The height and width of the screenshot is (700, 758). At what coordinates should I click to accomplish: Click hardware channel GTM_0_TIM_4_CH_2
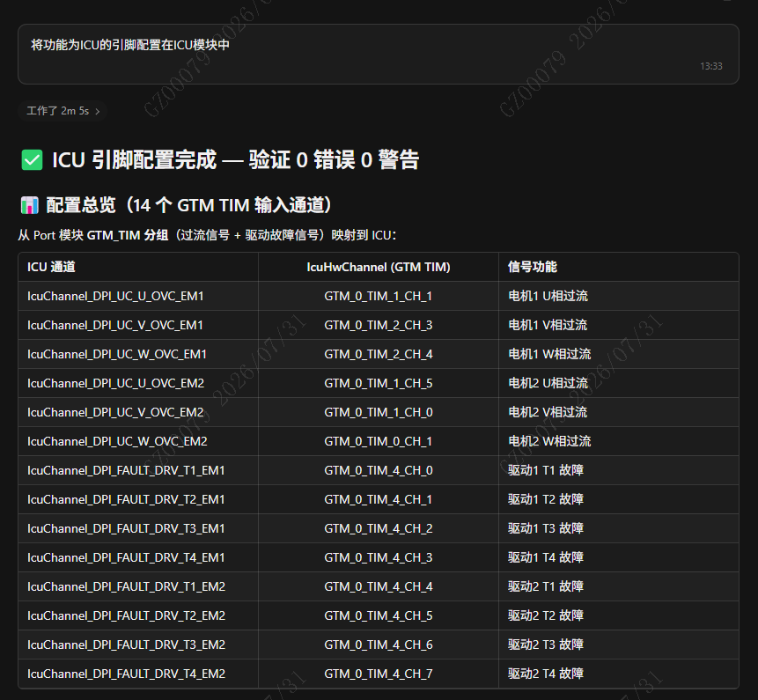point(379,528)
